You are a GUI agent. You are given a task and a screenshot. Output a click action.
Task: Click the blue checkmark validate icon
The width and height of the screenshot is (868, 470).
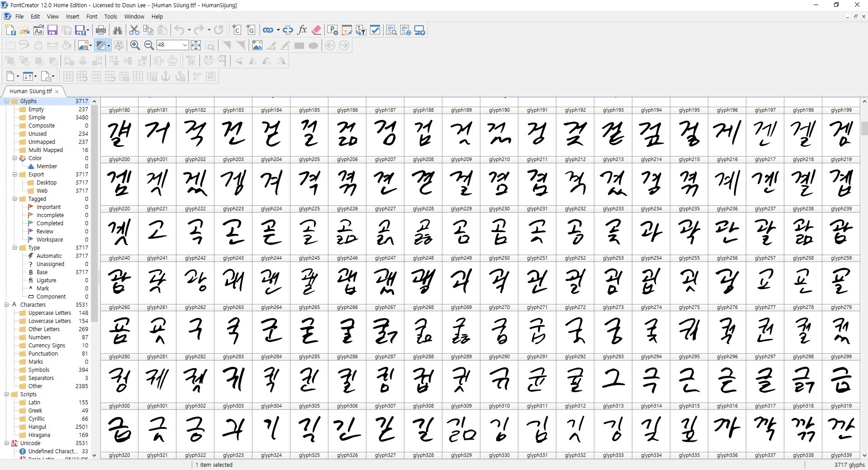375,30
